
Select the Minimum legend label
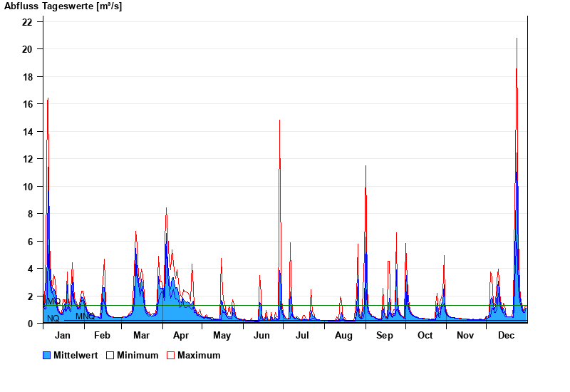point(138,355)
